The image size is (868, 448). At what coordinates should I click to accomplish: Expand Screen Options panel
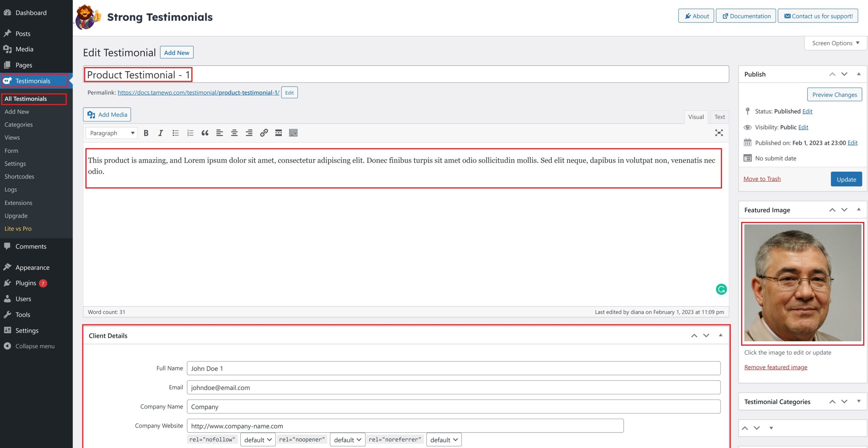(835, 43)
